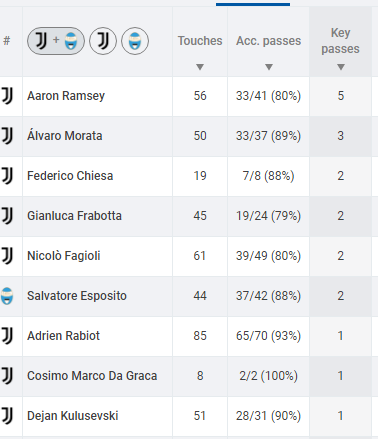Screen dimensions: 378x439
Task: Sort by Key passes column arrow
Action: [x=341, y=67]
